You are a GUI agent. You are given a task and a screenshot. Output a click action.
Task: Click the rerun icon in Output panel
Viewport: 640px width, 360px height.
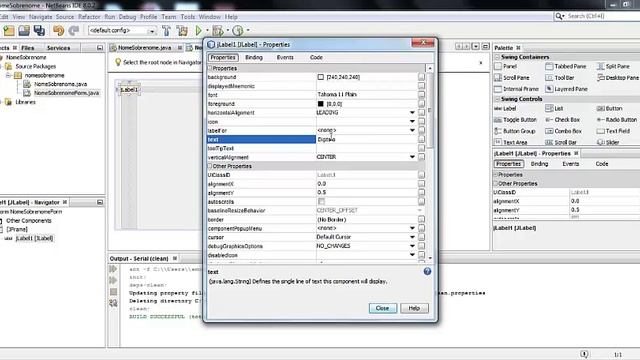pos(113,269)
